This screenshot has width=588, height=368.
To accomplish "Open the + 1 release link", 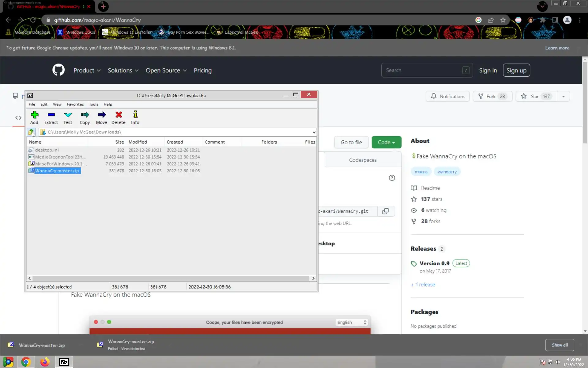I will 423,285.
